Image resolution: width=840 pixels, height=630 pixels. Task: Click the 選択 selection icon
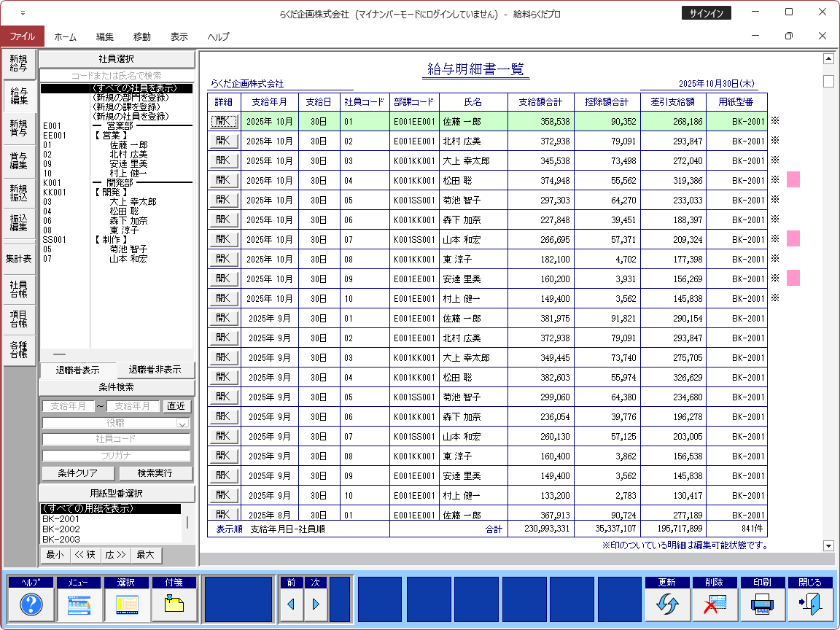[x=127, y=604]
